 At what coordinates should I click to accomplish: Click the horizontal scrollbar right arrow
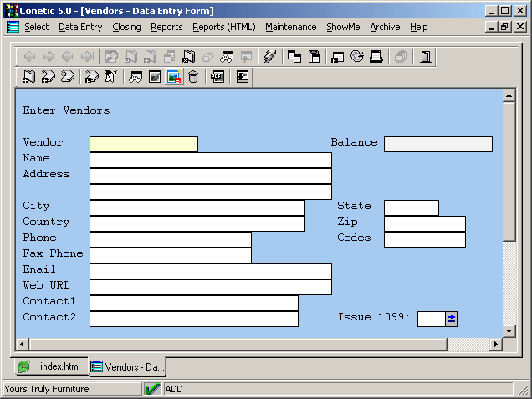(x=495, y=344)
